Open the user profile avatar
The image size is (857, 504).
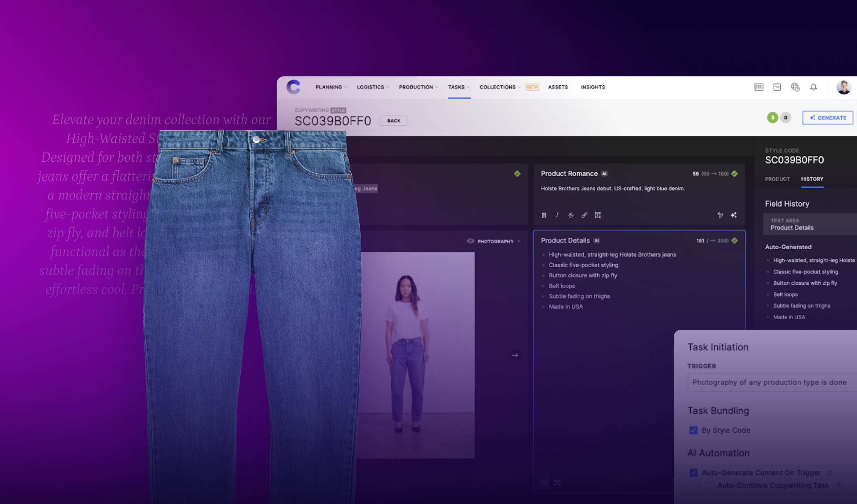tap(844, 87)
